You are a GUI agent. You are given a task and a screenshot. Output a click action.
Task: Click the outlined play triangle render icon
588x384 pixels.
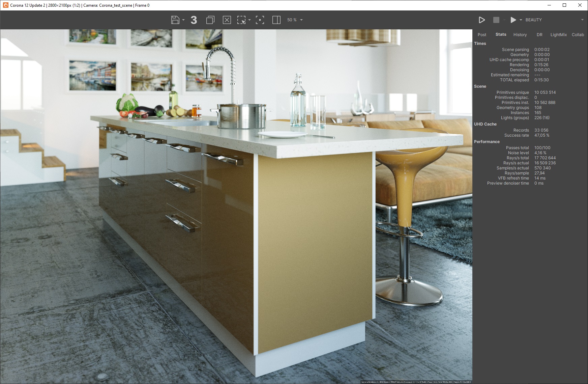(x=482, y=20)
